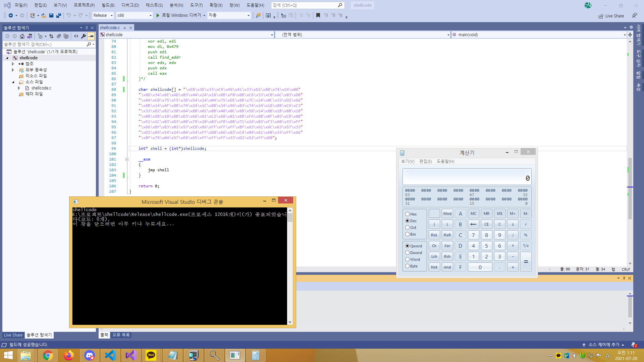Toggle the bookmark icon in toolbar

[x=318, y=15]
